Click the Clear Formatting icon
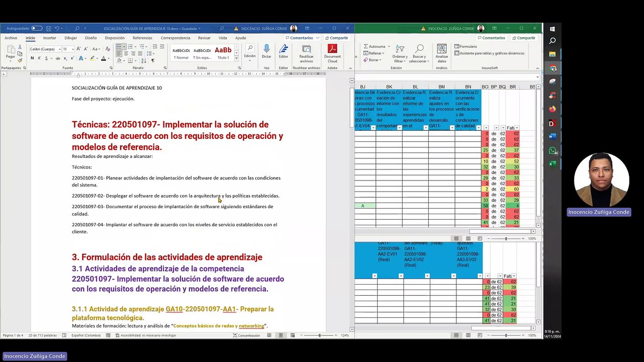This screenshot has height=362, width=644. click(108, 49)
